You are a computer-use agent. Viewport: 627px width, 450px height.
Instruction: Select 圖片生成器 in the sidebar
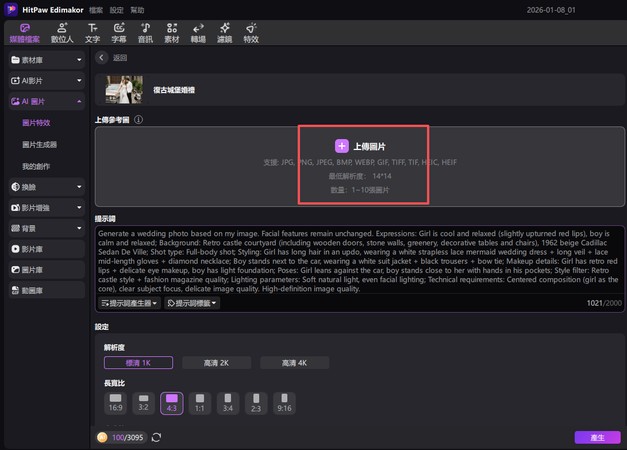click(39, 144)
